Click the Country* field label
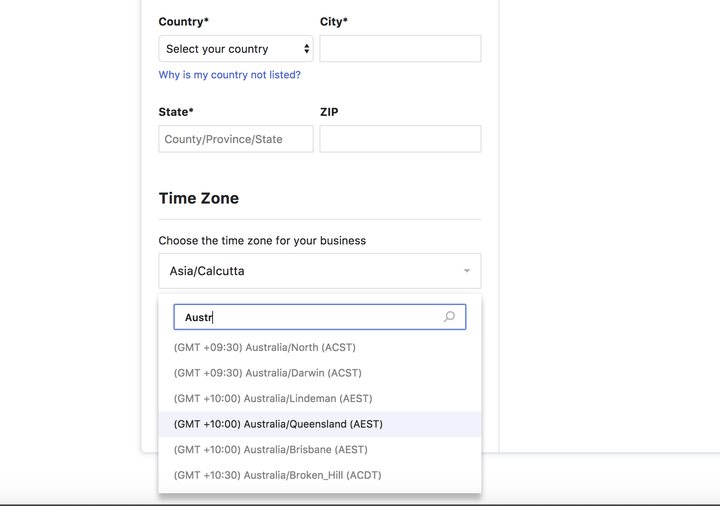This screenshot has height=506, width=720. click(184, 22)
